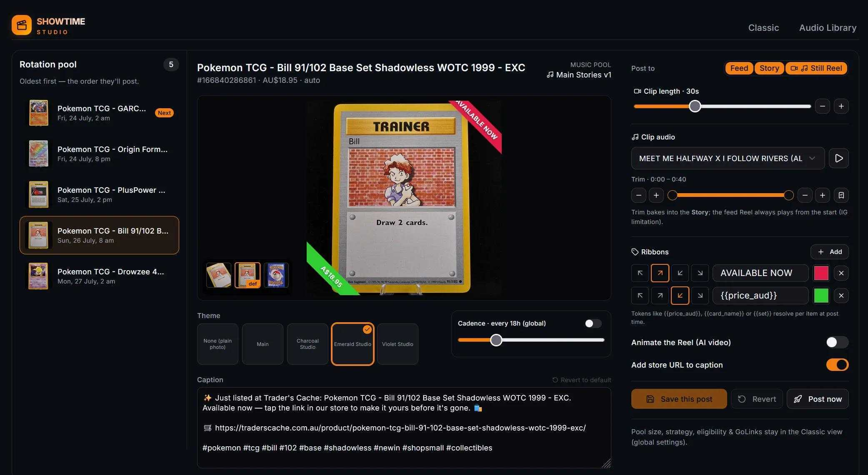
Task: Open the Audio Library
Action: coord(828,27)
